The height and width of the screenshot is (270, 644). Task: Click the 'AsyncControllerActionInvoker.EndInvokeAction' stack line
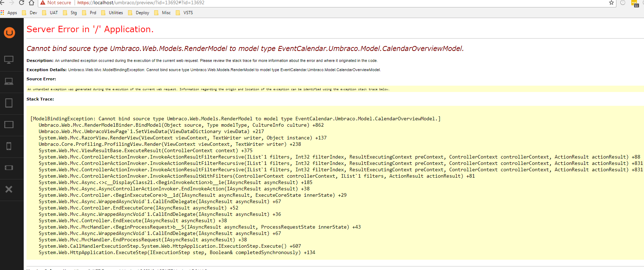coord(174,189)
